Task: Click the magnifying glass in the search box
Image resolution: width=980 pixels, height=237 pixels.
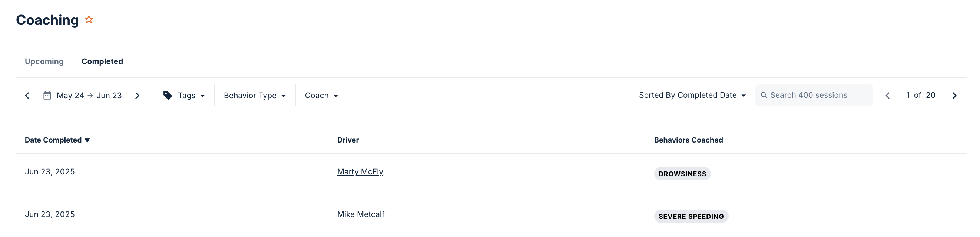Action: point(765,95)
